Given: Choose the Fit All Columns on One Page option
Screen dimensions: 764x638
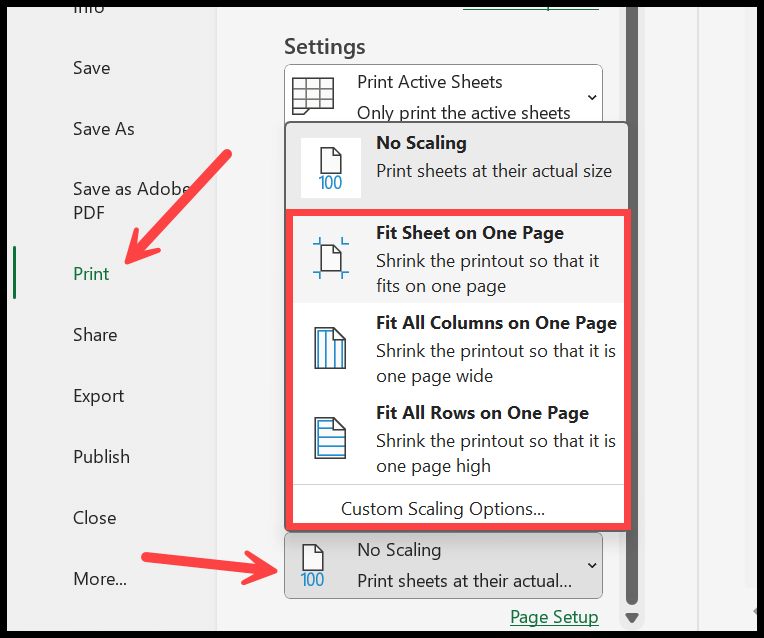Looking at the screenshot, I should click(x=458, y=348).
